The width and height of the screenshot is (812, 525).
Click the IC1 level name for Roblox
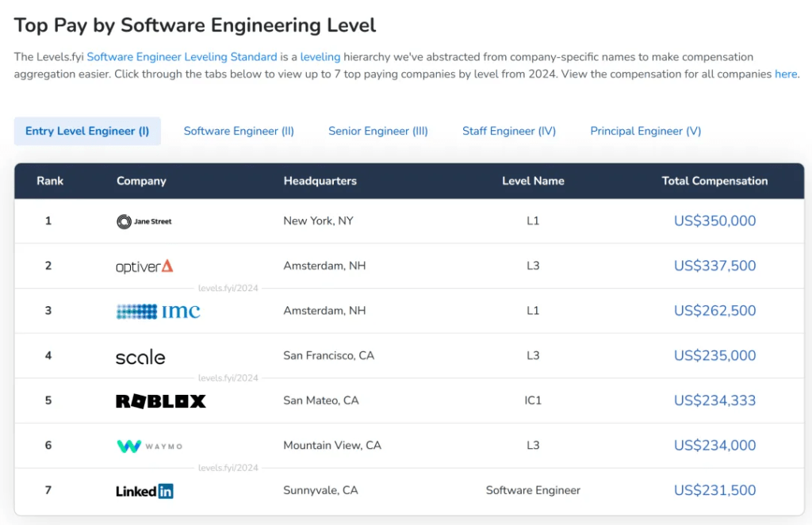click(533, 400)
